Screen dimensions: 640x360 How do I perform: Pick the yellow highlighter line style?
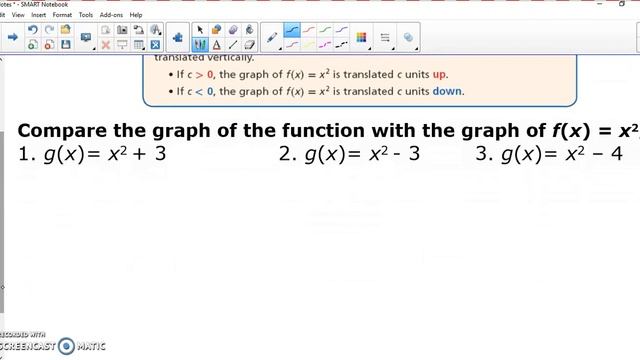pos(309,44)
